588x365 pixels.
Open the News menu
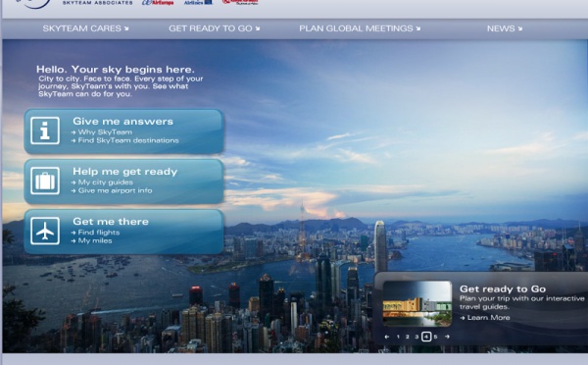pos(505,28)
